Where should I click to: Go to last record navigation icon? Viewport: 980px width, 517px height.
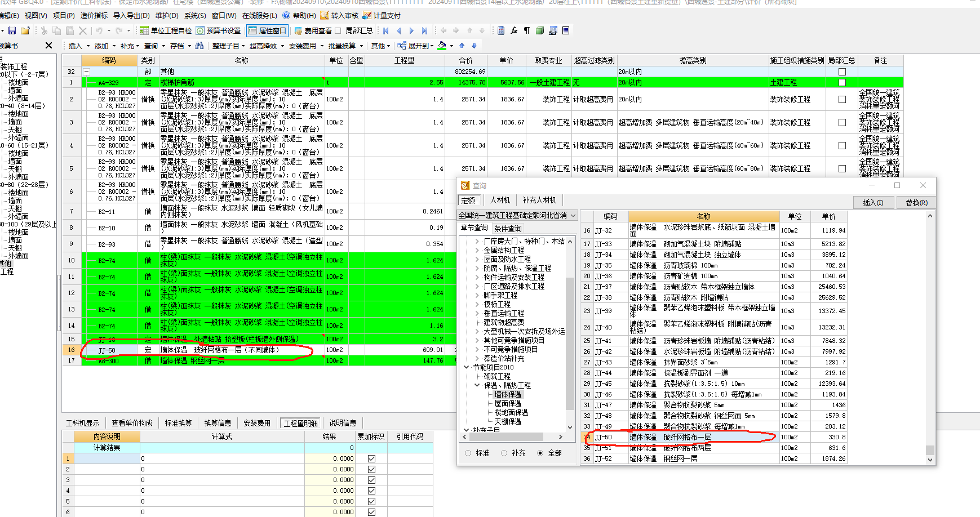tap(424, 30)
